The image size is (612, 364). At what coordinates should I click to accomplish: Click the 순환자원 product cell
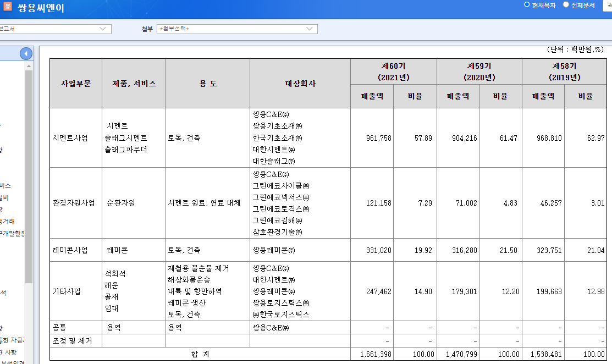(x=121, y=203)
